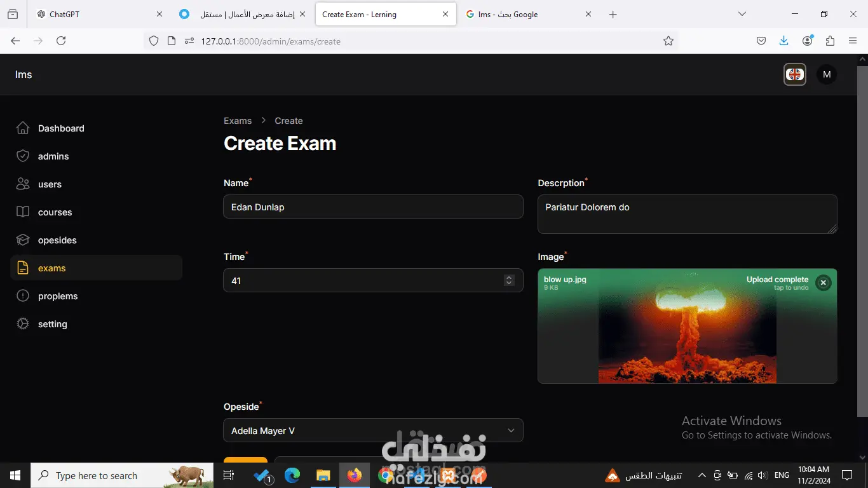Change the ENG input language
The width and height of the screenshot is (868, 488).
click(x=782, y=475)
